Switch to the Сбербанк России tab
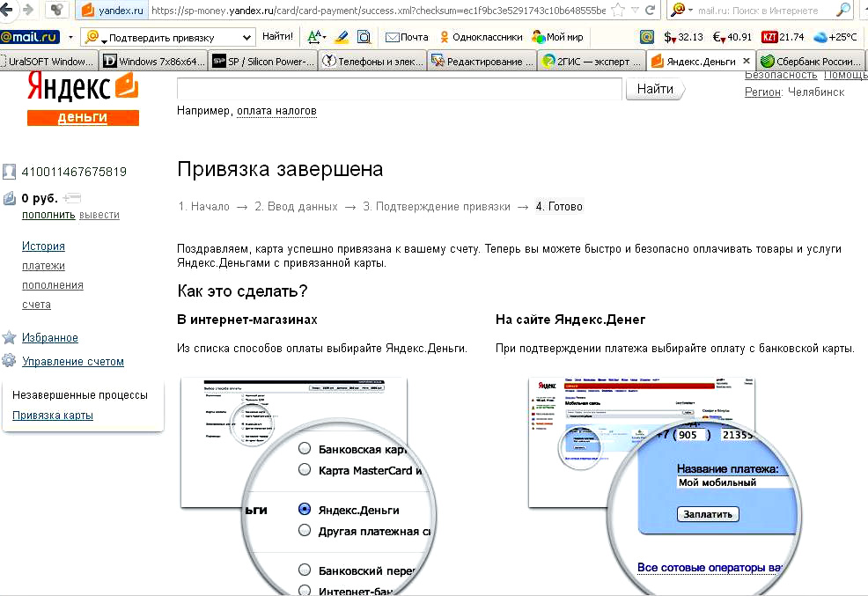 (813, 62)
